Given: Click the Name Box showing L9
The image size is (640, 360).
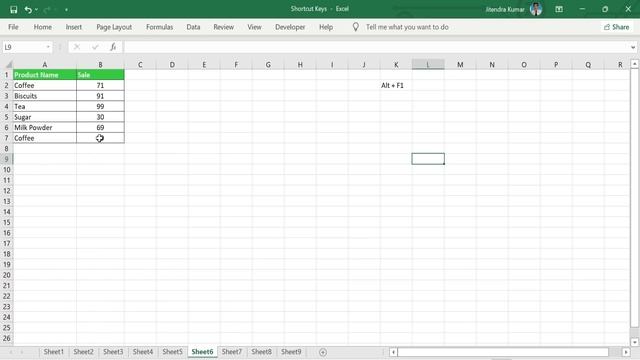Looking at the screenshot, I should [24, 47].
